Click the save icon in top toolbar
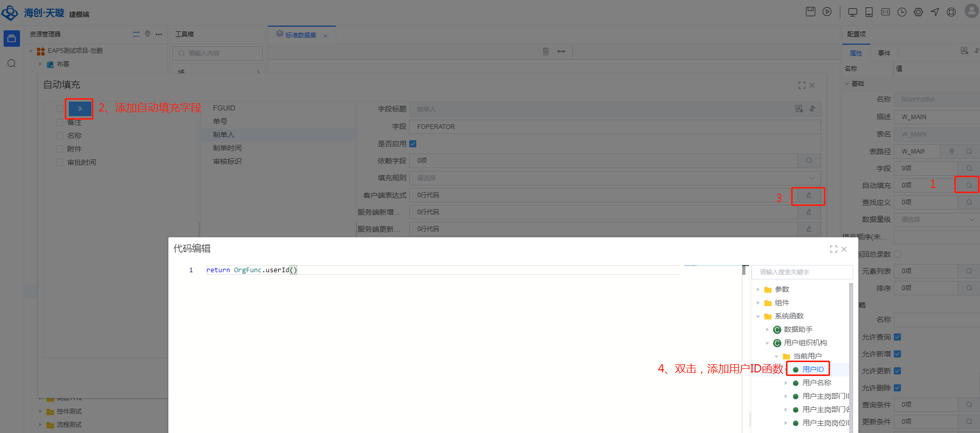980x433 pixels. point(811,12)
